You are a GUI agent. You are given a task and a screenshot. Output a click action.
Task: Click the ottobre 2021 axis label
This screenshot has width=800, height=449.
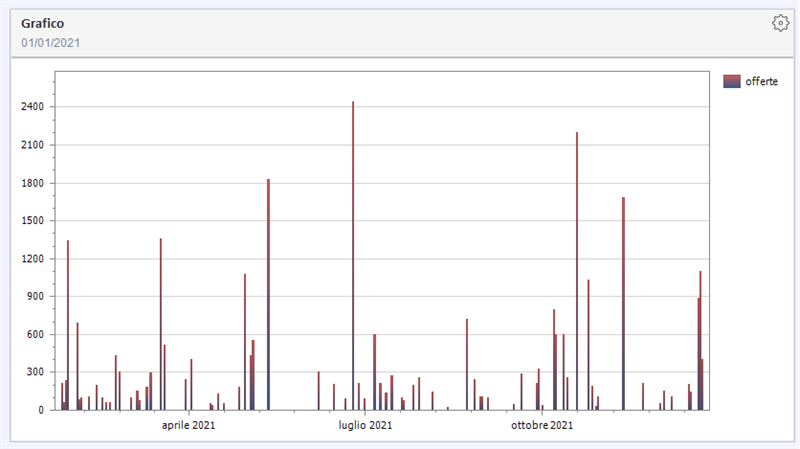(x=542, y=425)
